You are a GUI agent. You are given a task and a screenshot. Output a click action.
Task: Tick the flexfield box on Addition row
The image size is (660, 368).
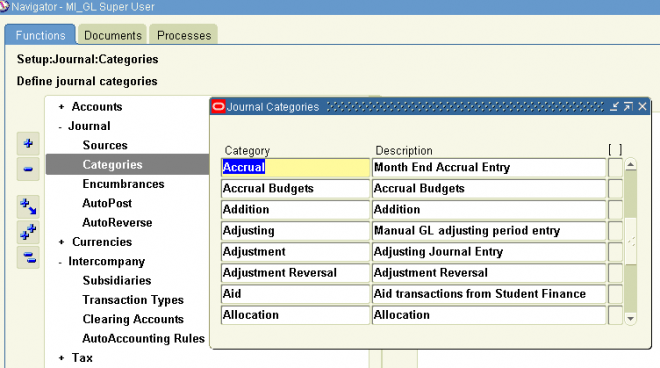(x=615, y=210)
